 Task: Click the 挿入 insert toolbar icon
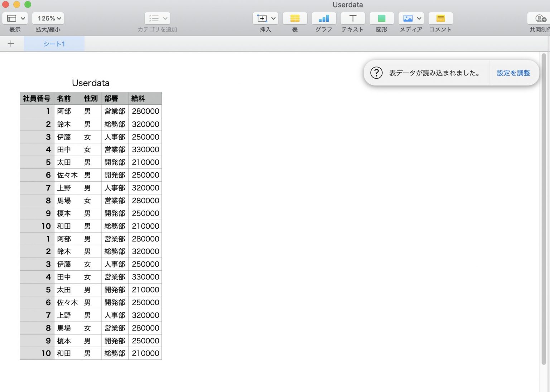coord(262,18)
